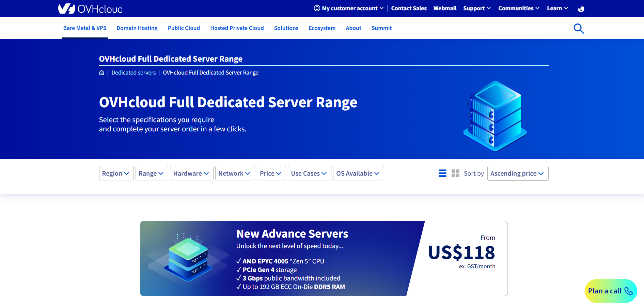Expand the Region filter dropdown
The width and height of the screenshot is (644, 307).
pyautogui.click(x=116, y=173)
